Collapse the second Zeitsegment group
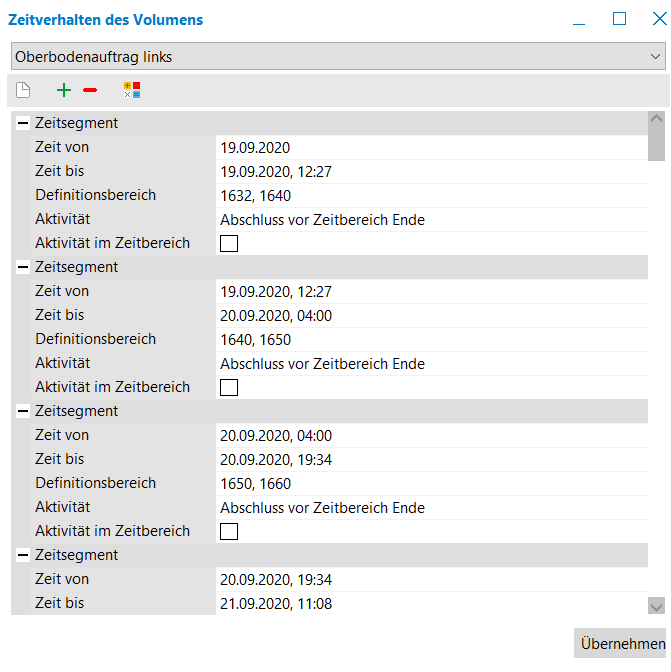This screenshot has height=672, width=671. [x=23, y=268]
